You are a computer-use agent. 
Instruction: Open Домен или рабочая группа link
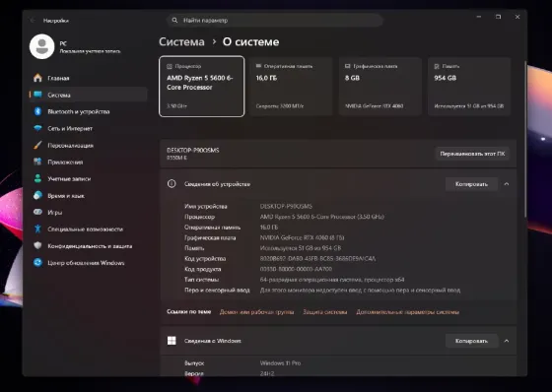coord(256,312)
